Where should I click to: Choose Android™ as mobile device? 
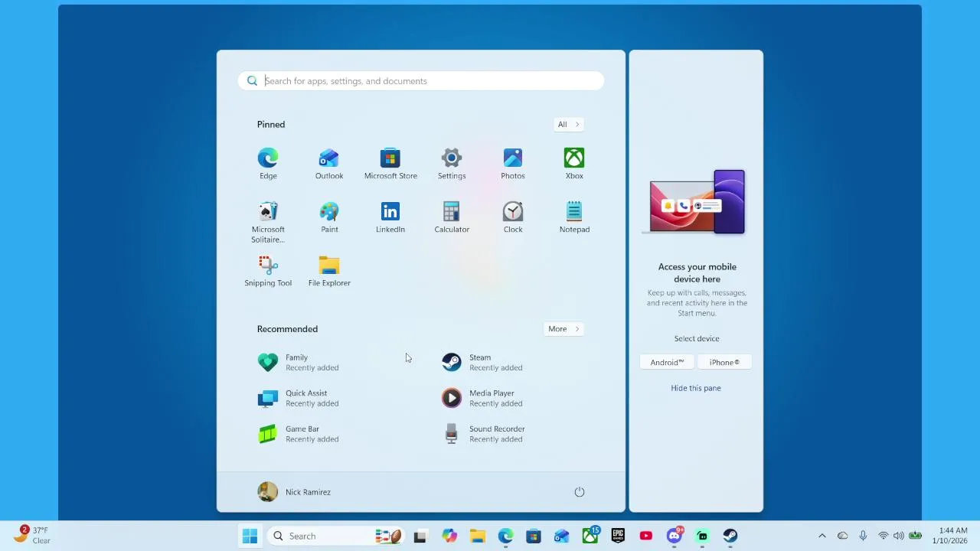pos(667,362)
